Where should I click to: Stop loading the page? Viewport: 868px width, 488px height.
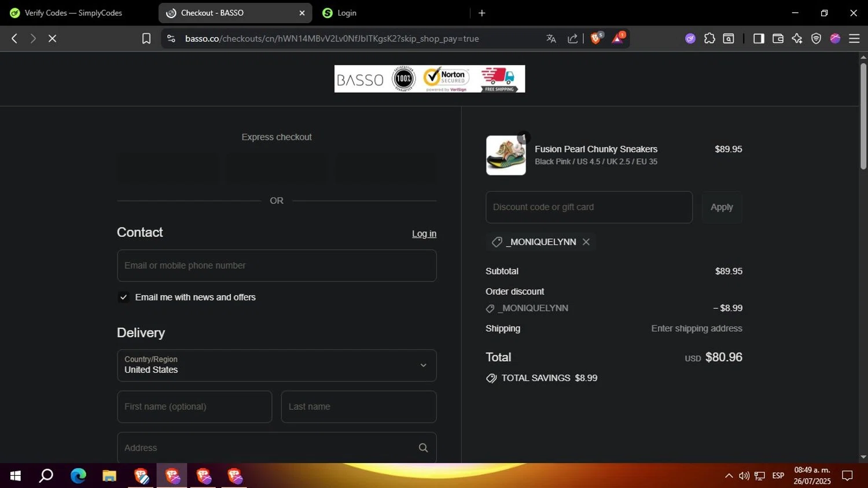(x=52, y=38)
